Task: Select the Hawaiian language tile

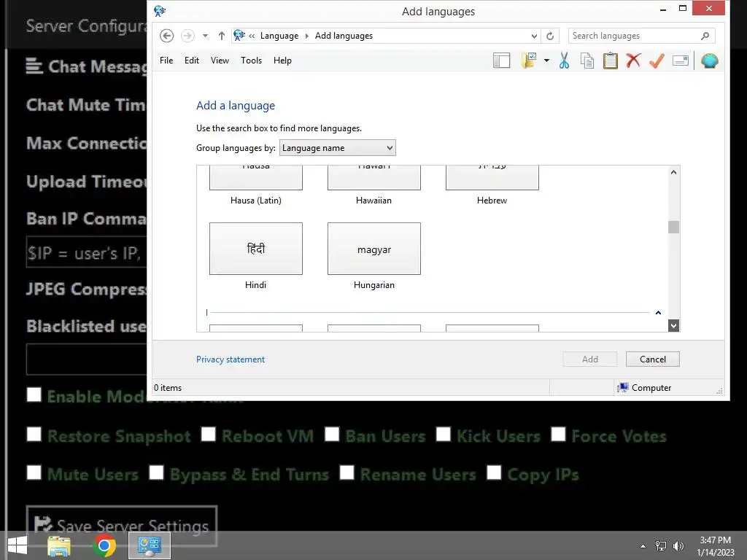Action: click(374, 184)
